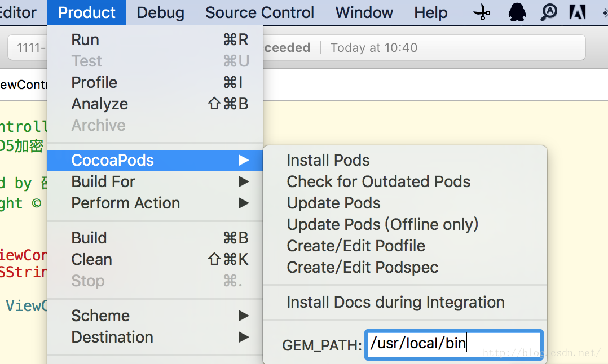
Task: Open the Help menu
Action: tap(430, 12)
